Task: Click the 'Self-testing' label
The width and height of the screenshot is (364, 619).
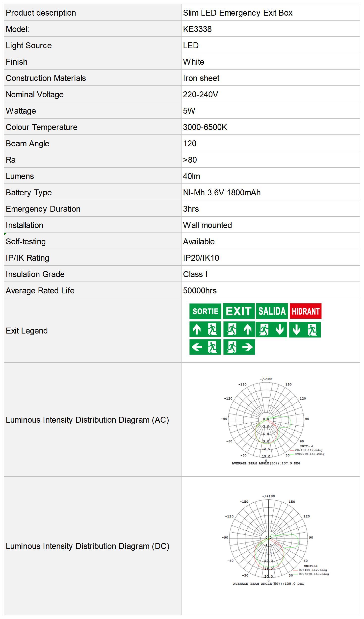Action: [26, 241]
